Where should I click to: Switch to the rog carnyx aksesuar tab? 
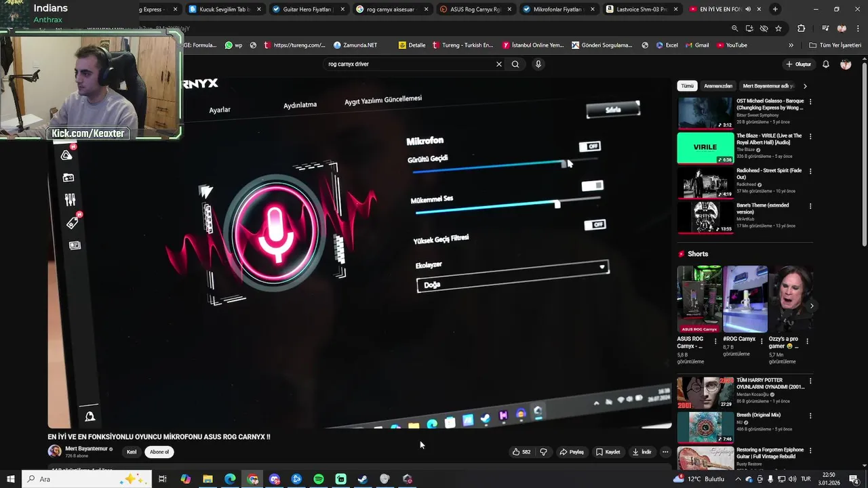(393, 9)
